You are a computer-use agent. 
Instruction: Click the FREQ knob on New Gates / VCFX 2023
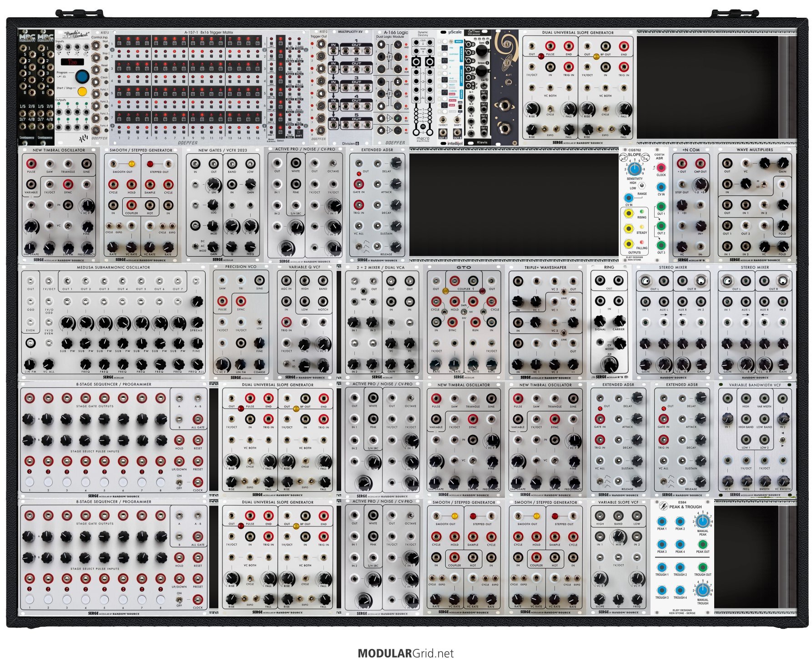point(250,247)
